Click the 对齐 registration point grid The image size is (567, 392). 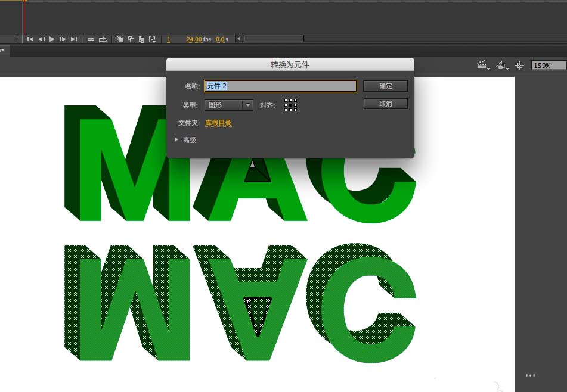[290, 105]
